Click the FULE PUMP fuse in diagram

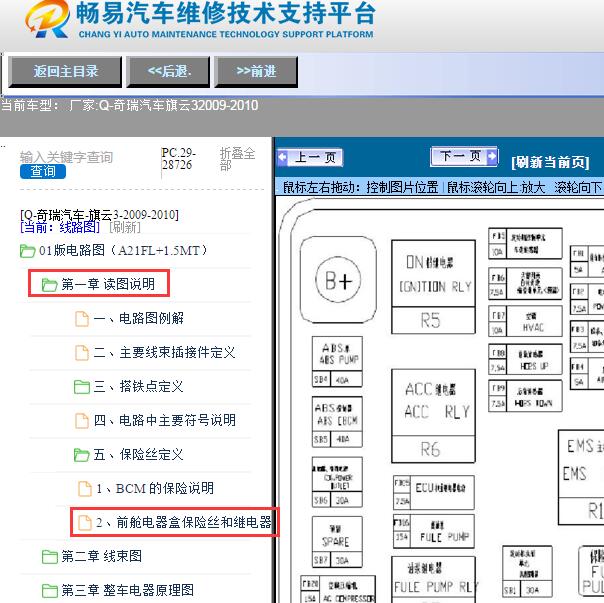(434, 531)
